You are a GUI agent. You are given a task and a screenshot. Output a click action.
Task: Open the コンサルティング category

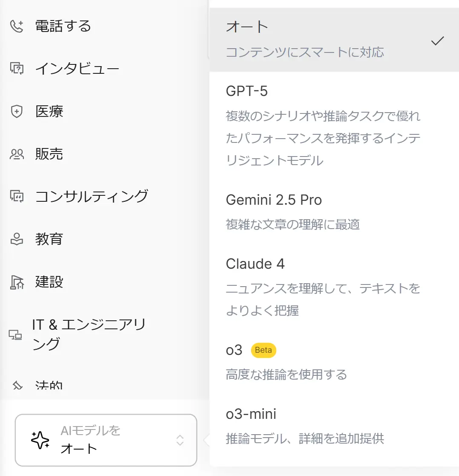(x=92, y=196)
